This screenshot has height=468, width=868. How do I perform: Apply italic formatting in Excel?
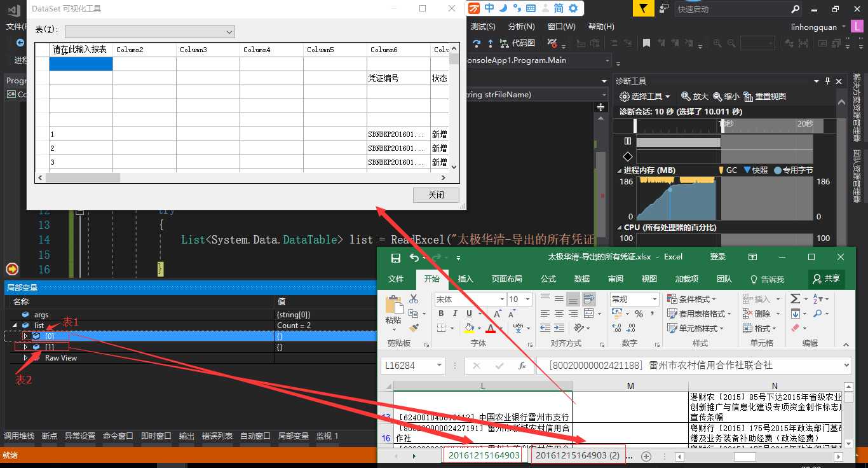[455, 313]
